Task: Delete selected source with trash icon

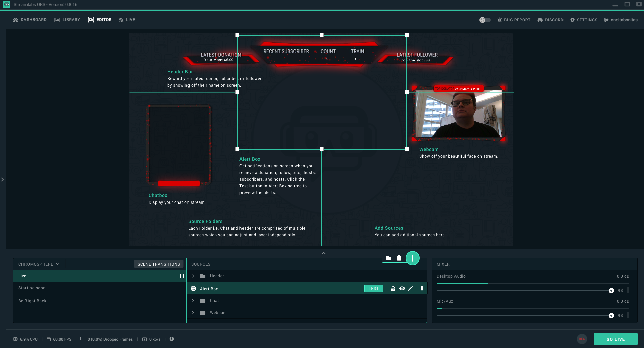Action: point(399,258)
